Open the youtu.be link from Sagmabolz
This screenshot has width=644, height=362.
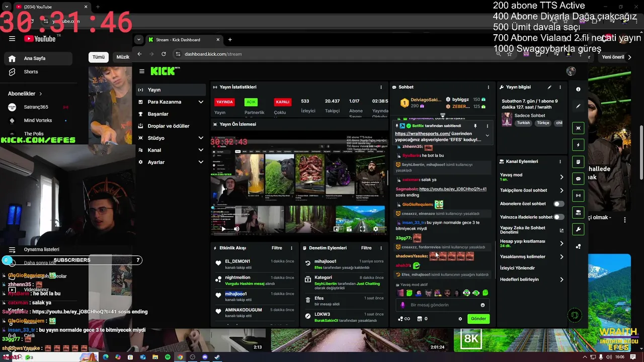pos(453,189)
